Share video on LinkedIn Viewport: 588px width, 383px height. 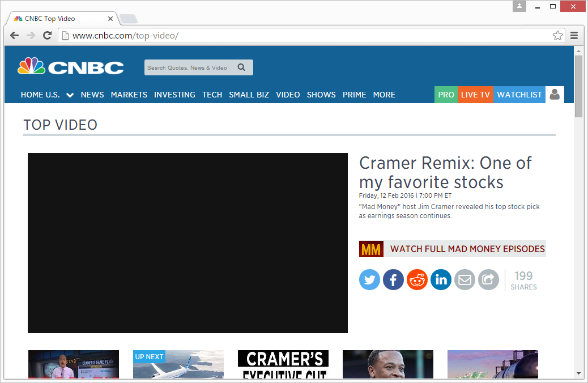(441, 279)
